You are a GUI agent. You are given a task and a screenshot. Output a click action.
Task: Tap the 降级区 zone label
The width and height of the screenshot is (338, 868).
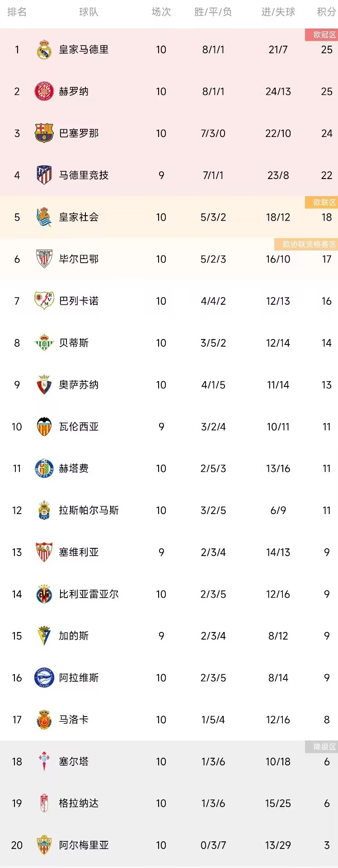coord(322,746)
